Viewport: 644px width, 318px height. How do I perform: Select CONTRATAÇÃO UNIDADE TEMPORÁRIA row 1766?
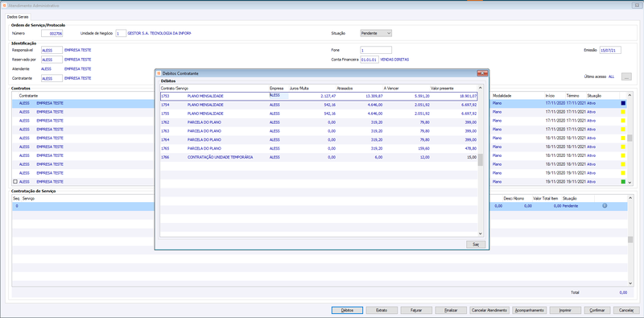point(319,157)
